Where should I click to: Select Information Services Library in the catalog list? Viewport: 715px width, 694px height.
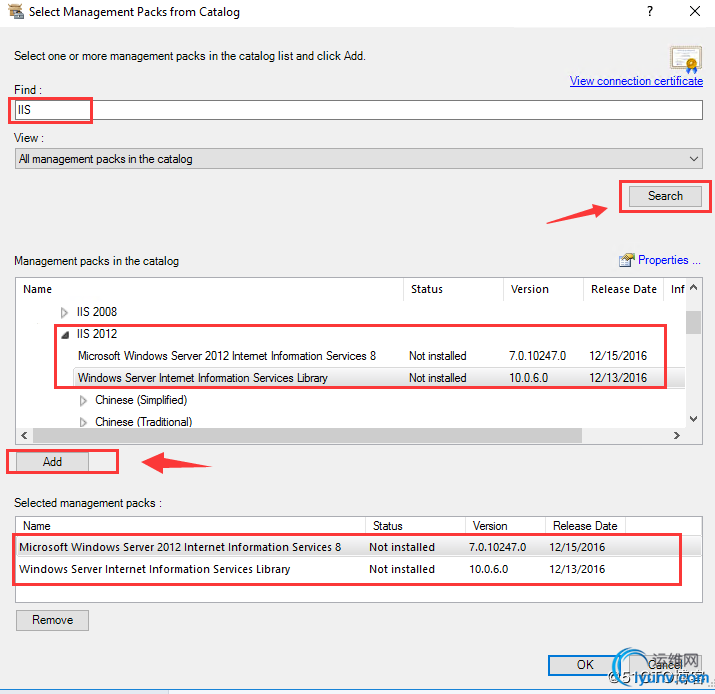pyautogui.click(x=202, y=378)
